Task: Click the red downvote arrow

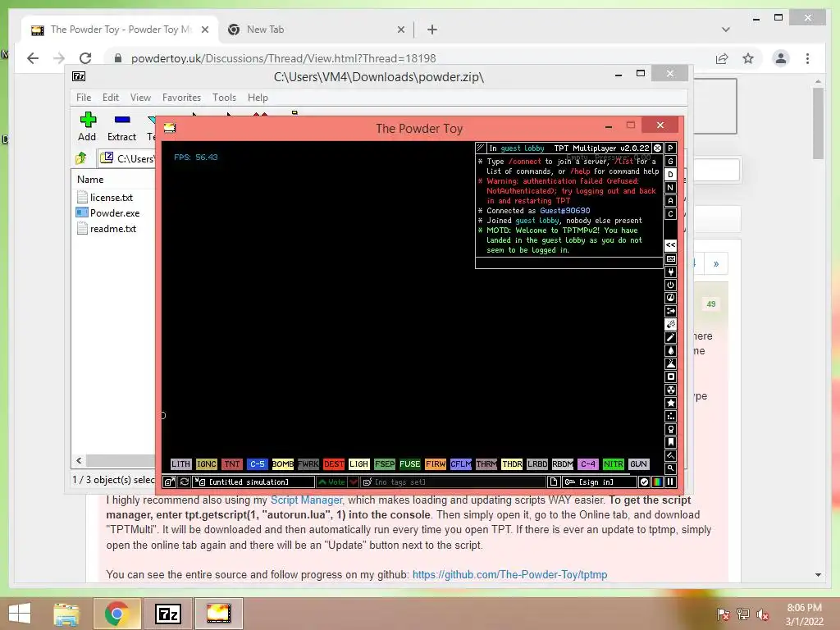Action: click(354, 482)
